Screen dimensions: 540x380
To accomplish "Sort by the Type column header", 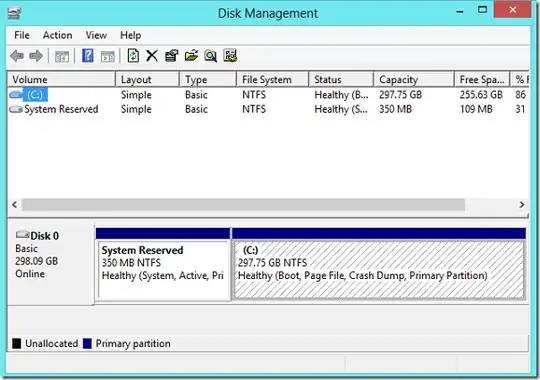I will [208, 80].
